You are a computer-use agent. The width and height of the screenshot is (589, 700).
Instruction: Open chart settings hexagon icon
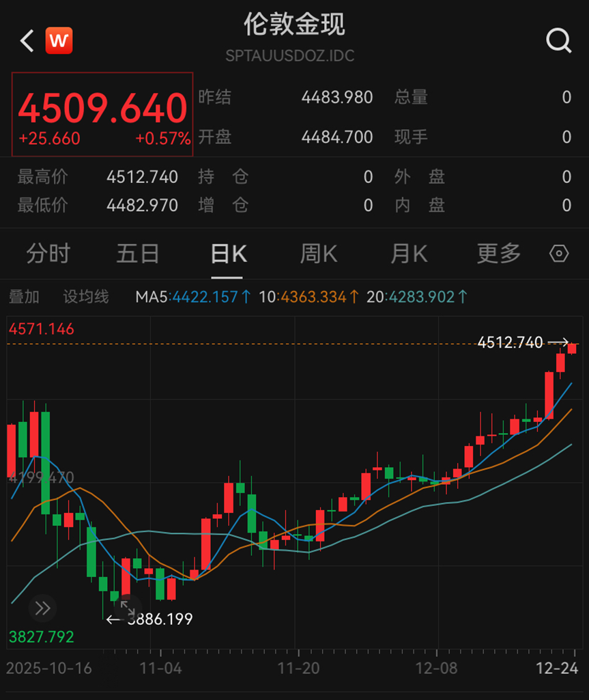(559, 253)
